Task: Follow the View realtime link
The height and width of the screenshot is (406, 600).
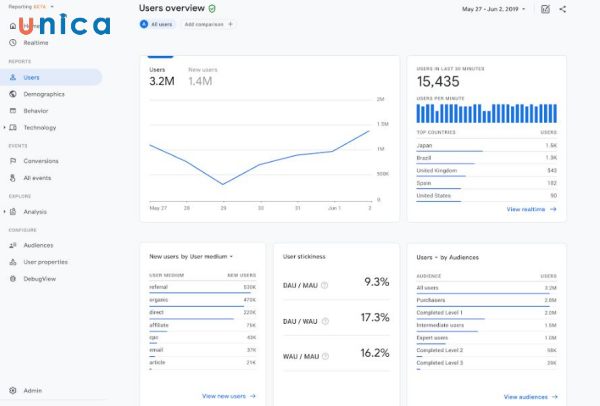Action: 531,209
